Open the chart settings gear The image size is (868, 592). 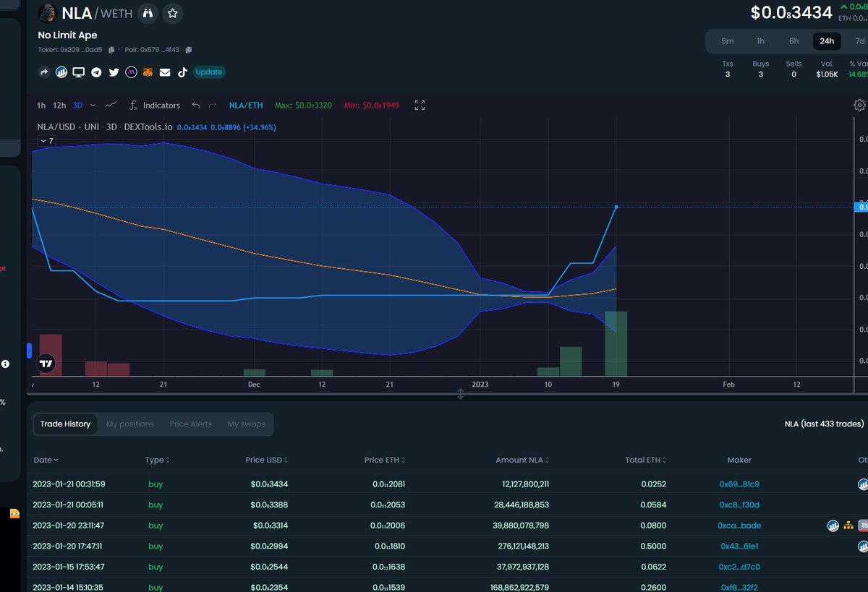(x=859, y=106)
